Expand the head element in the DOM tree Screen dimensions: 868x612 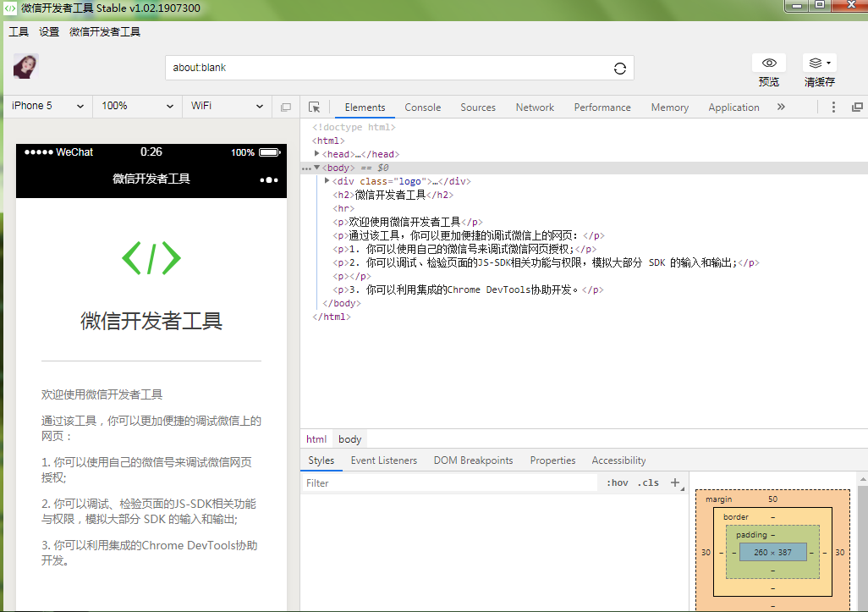(316, 153)
